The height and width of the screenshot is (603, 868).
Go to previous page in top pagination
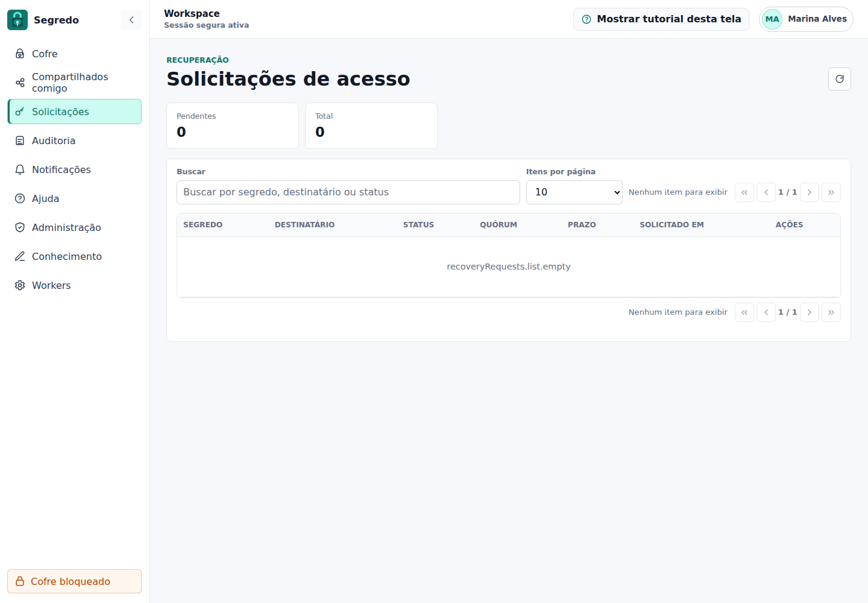pyautogui.click(x=766, y=192)
